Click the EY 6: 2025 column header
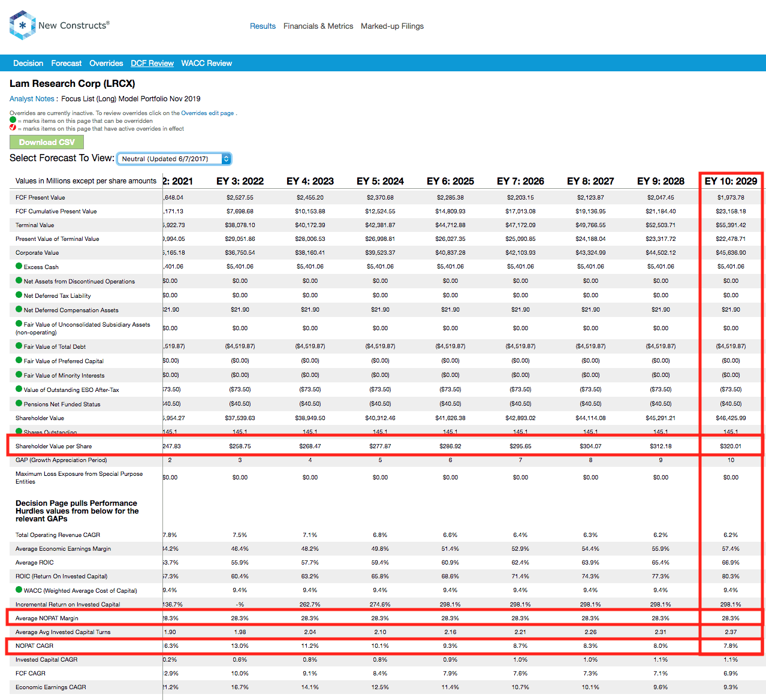This screenshot has height=700, width=766. 450,181
